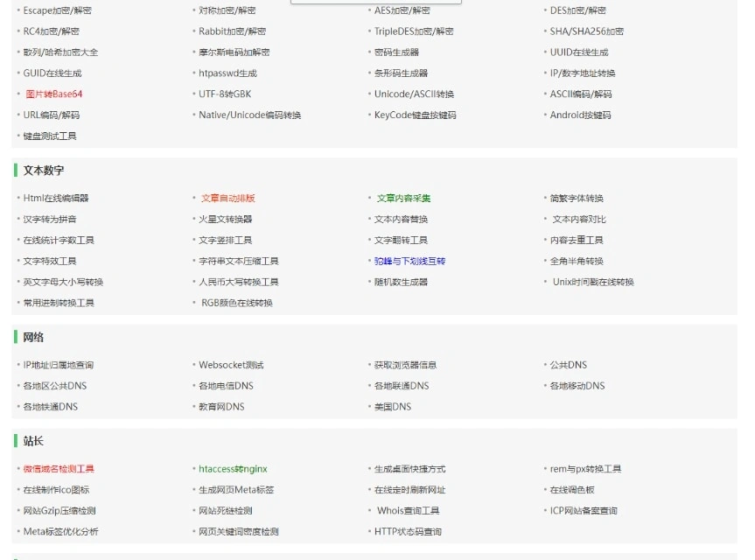Click the URL编码/解码 link

point(51,115)
